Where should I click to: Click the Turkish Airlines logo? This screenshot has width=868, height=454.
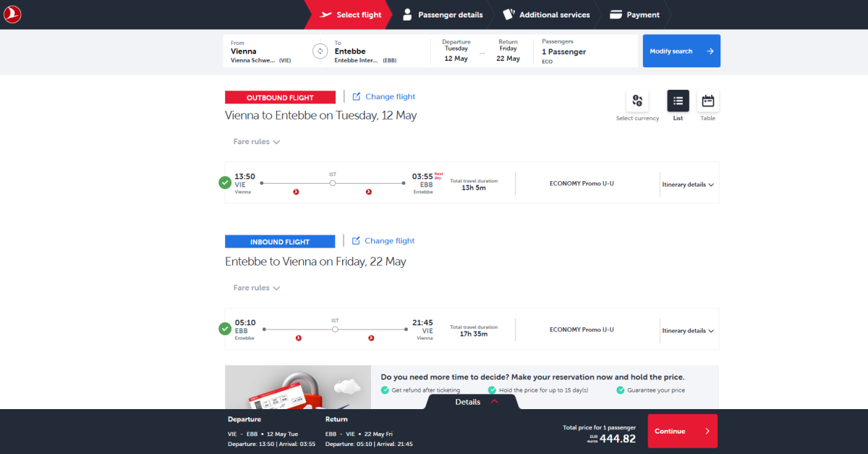pos(13,14)
